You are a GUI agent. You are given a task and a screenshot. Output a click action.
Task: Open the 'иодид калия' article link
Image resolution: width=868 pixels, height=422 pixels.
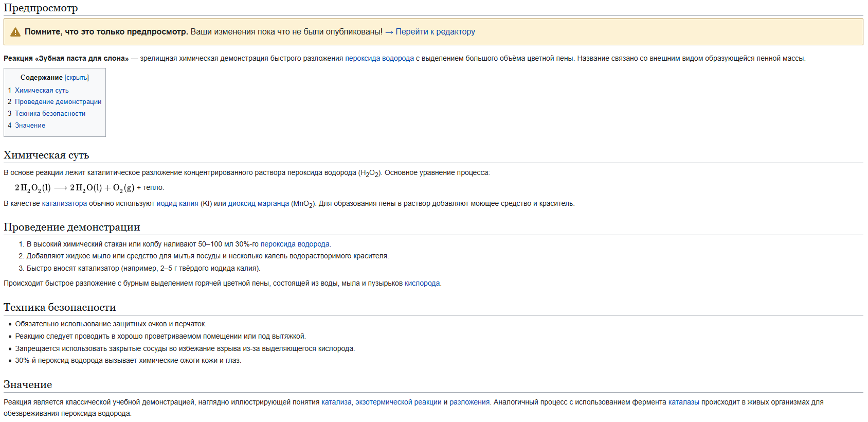point(177,204)
